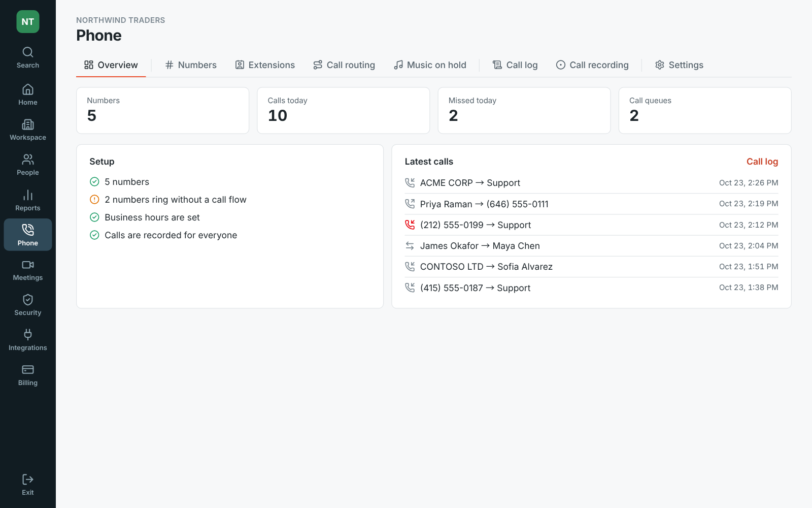812x508 pixels.
Task: Open the Workspace section
Action: (x=28, y=130)
